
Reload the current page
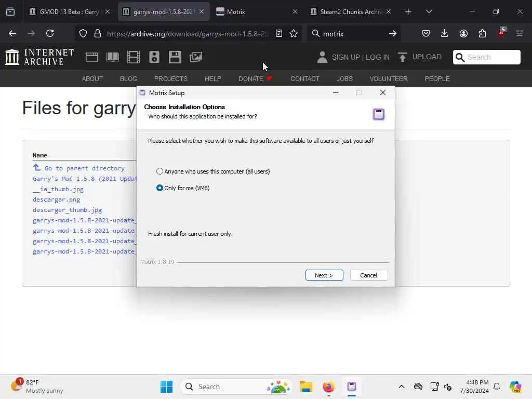(50, 33)
